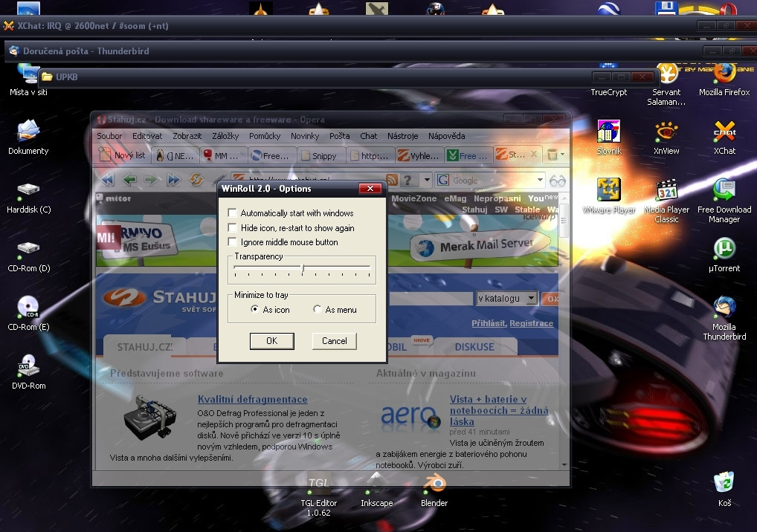
Task: Switch to the Vyhle... tab in Opera
Action: point(419,155)
